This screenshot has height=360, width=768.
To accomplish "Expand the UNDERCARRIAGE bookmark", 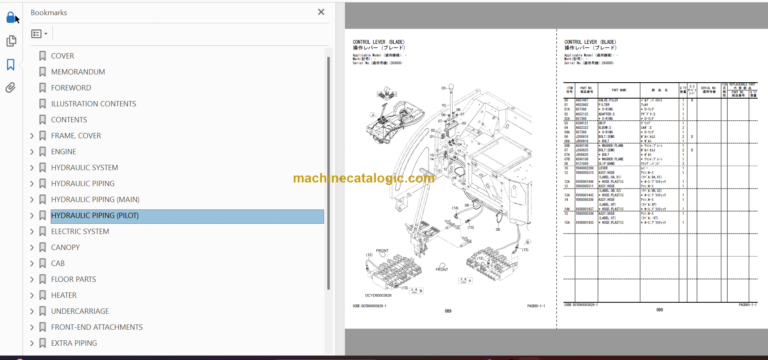I will (x=32, y=311).
